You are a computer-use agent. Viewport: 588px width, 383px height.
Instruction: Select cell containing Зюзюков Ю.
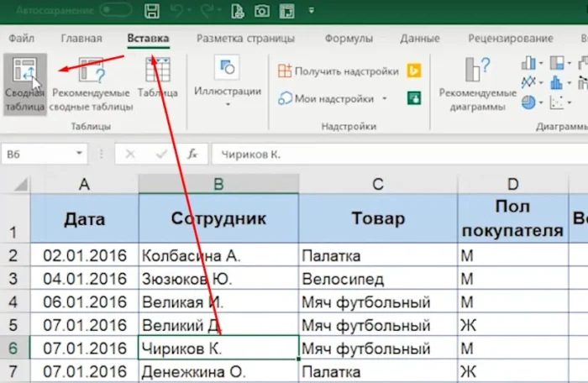coord(218,278)
